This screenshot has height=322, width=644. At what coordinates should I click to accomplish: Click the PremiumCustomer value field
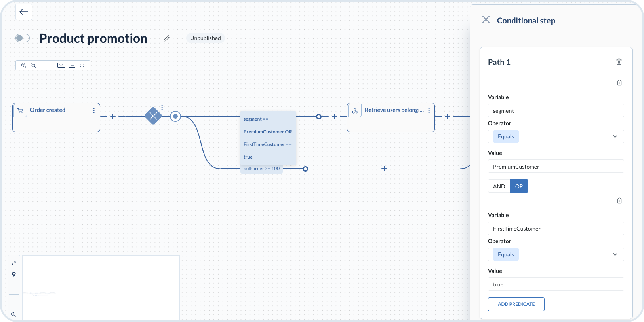556,167
